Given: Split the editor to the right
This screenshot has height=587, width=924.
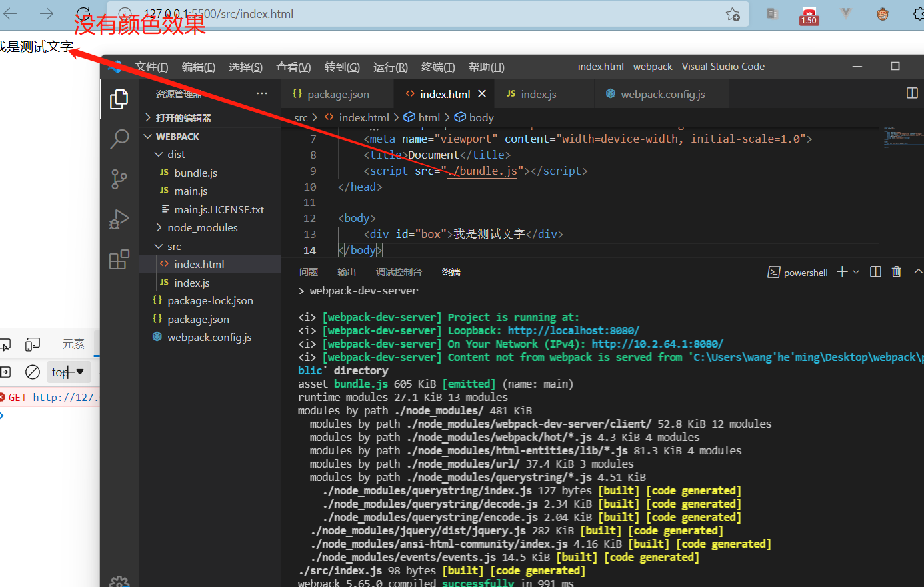Looking at the screenshot, I should 912,93.
